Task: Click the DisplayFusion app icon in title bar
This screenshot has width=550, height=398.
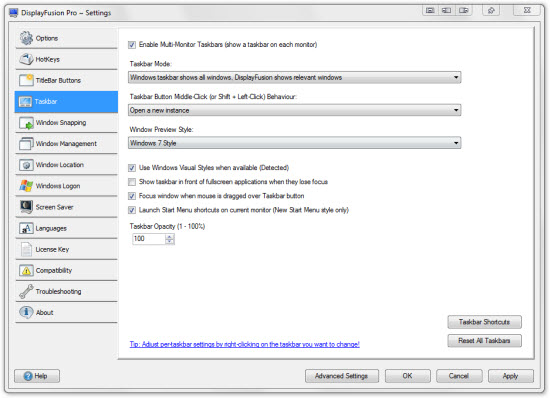Action: (13, 13)
